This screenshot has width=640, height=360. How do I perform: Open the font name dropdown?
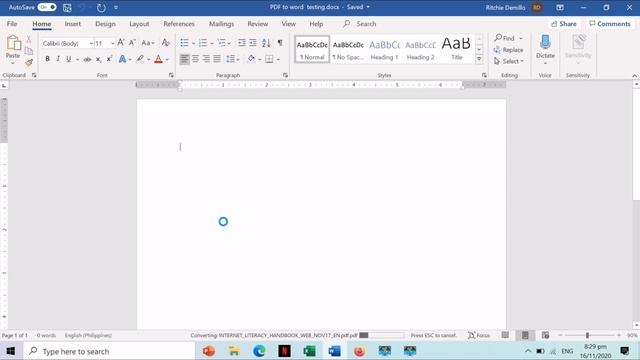click(x=91, y=43)
